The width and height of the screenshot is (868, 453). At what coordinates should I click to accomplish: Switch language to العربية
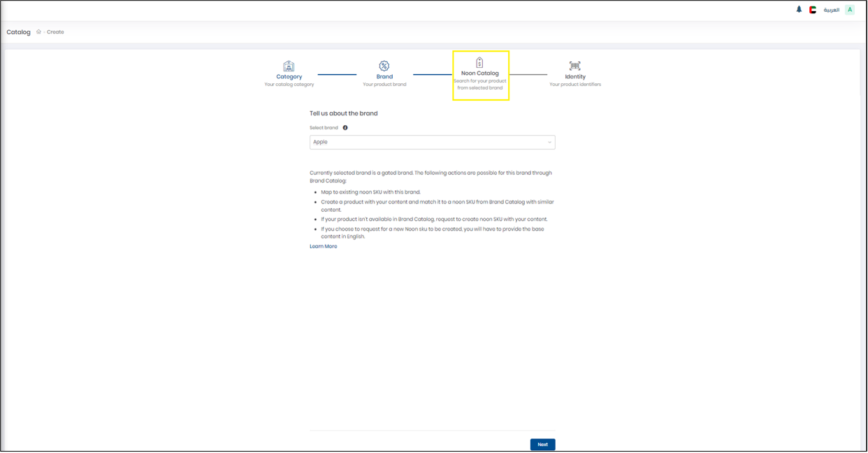tap(831, 10)
